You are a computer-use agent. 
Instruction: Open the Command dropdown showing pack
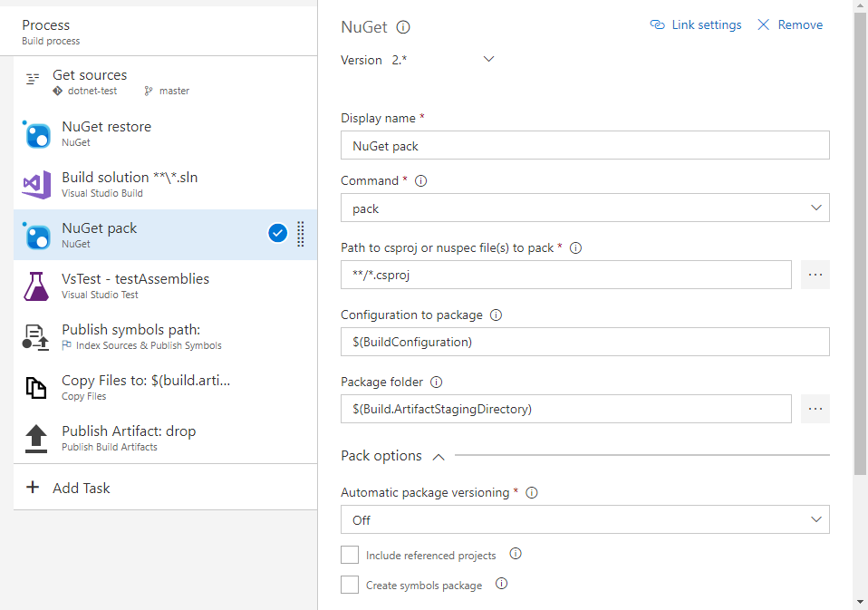pyautogui.click(x=585, y=208)
